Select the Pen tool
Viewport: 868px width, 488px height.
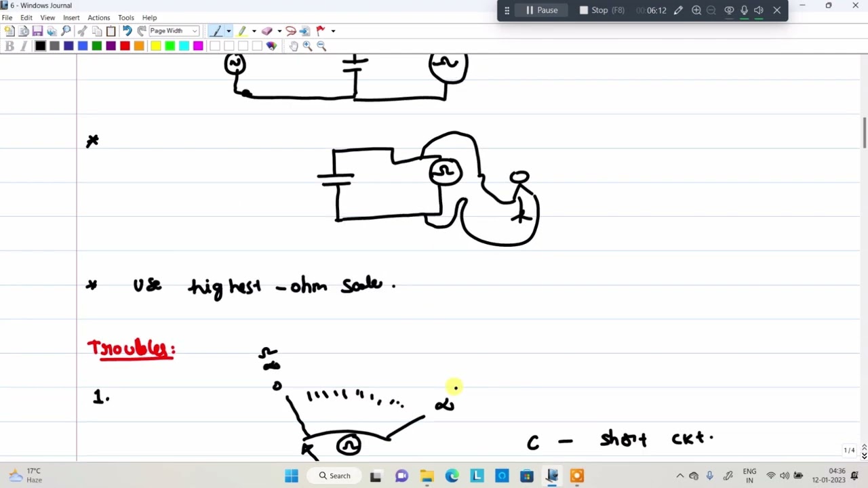click(216, 31)
